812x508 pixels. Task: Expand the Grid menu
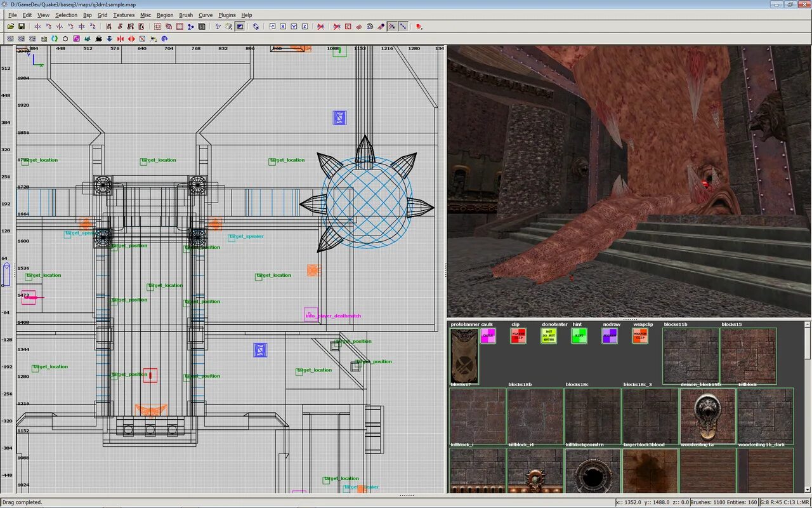pos(102,15)
